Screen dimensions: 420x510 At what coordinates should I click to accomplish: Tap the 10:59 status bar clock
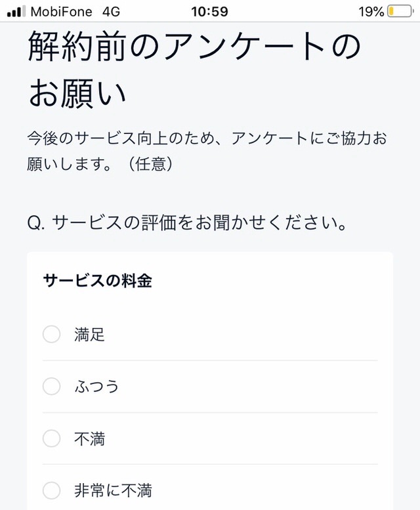click(x=210, y=12)
